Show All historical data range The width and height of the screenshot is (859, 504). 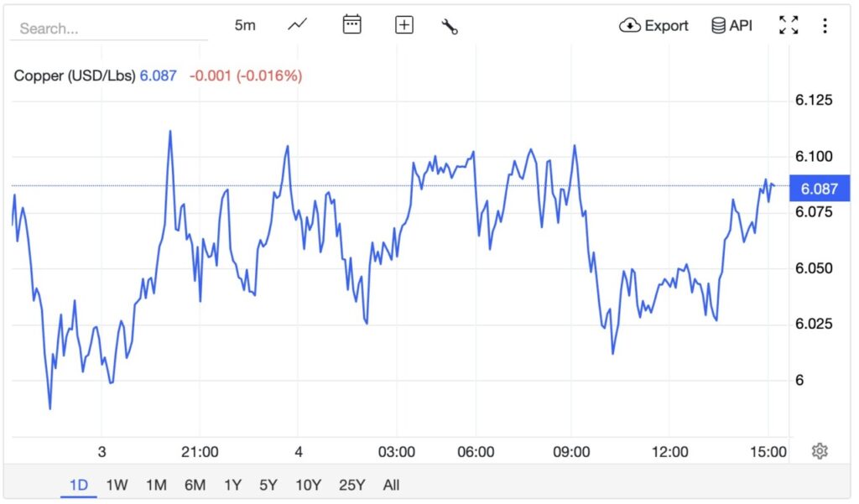pos(391,485)
